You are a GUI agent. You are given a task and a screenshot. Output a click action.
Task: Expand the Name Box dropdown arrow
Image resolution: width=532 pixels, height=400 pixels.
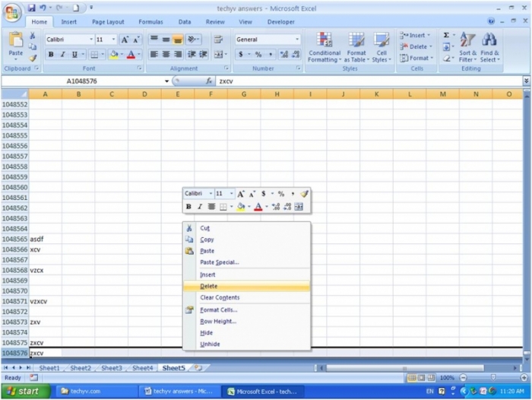click(x=166, y=81)
